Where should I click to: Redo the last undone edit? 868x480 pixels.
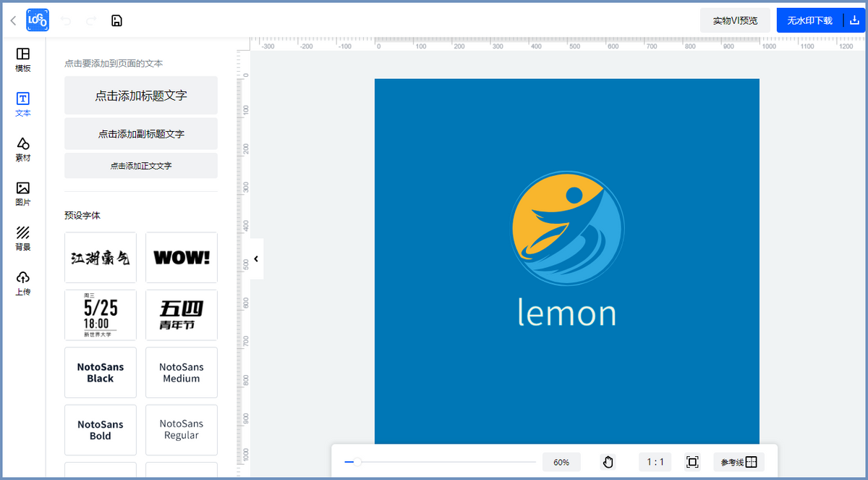(91, 20)
